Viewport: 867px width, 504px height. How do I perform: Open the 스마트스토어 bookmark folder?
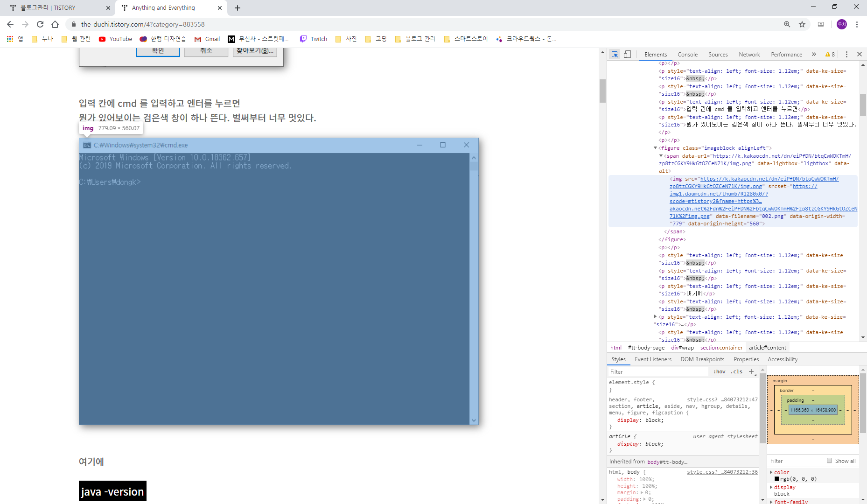coord(466,39)
